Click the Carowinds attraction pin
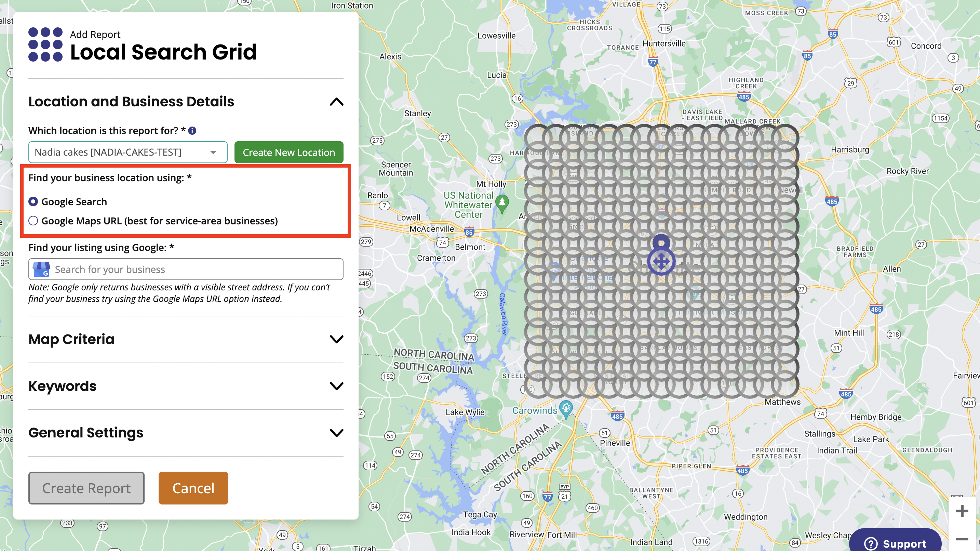This screenshot has height=551, width=980. (566, 410)
